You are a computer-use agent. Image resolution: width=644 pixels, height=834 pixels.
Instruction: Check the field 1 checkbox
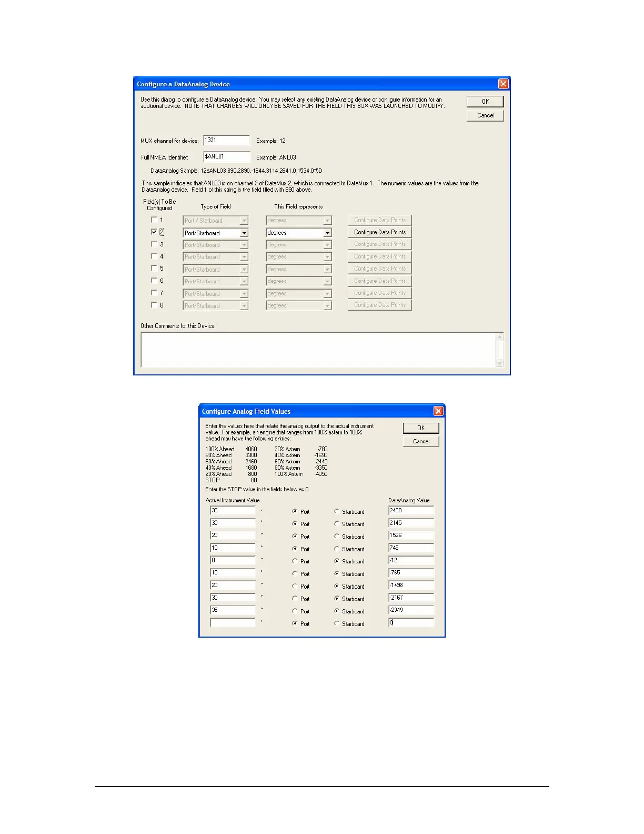pyautogui.click(x=154, y=220)
